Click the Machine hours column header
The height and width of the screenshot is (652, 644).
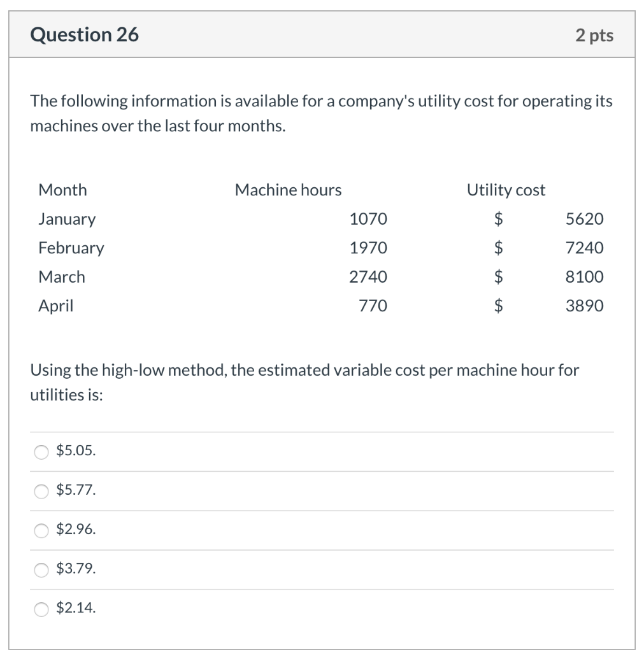[288, 190]
